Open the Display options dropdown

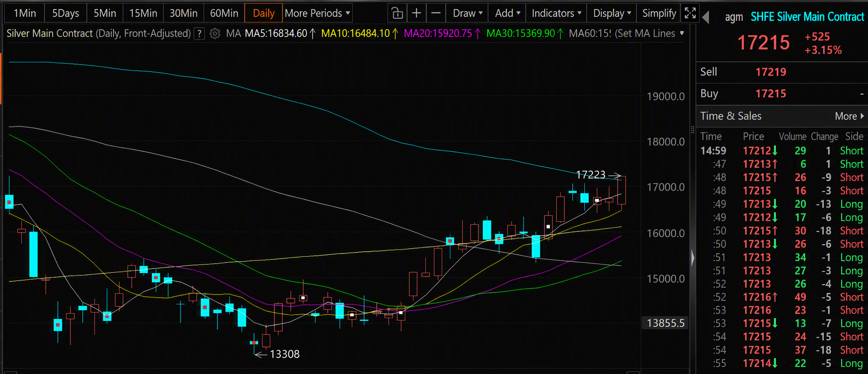click(612, 13)
